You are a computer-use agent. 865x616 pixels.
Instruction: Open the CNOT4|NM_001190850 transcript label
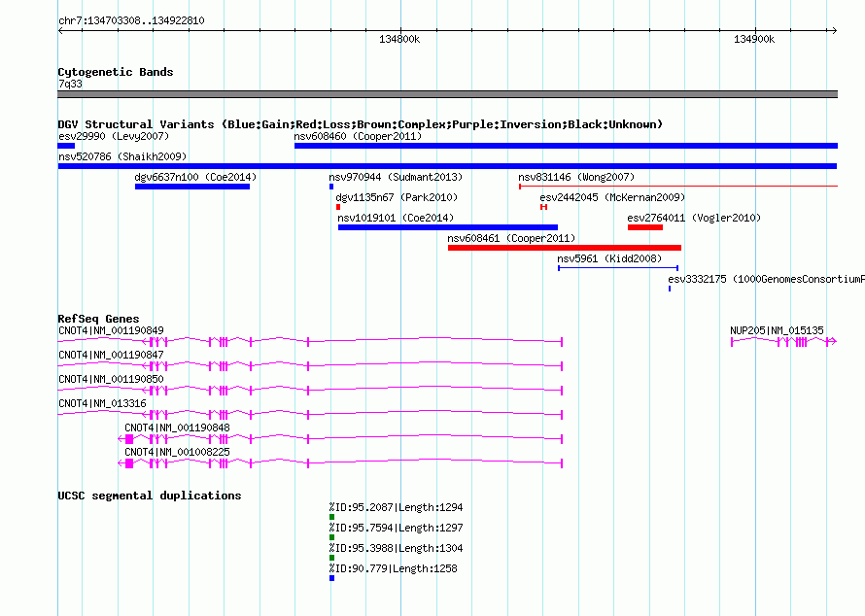(111, 380)
